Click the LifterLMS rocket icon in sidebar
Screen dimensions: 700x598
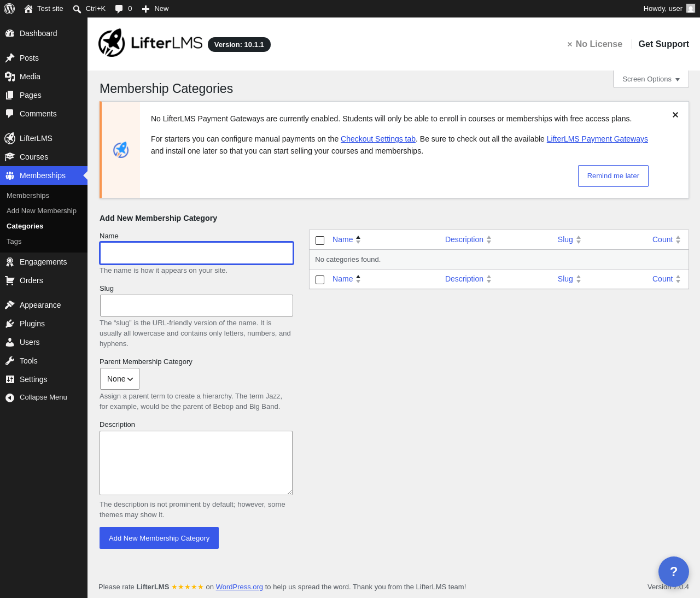click(10, 138)
